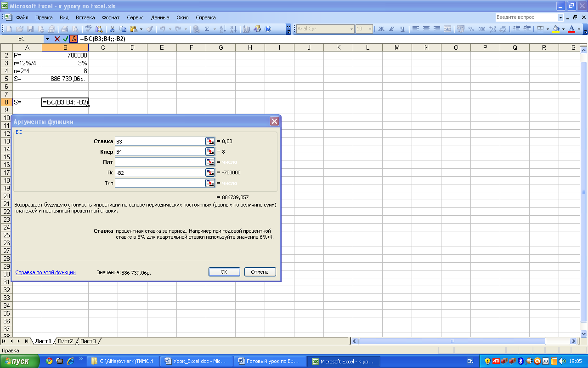The width and height of the screenshot is (588, 368).
Task: Click the AutoSum sigma icon
Action: (207, 29)
